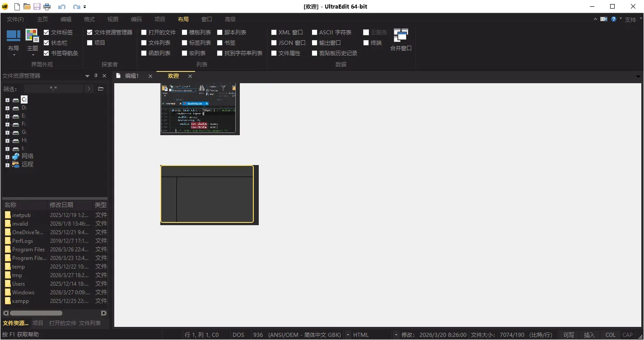The image size is (644, 340).
Task: Close the 欢迎 document tab
Action: [190, 76]
